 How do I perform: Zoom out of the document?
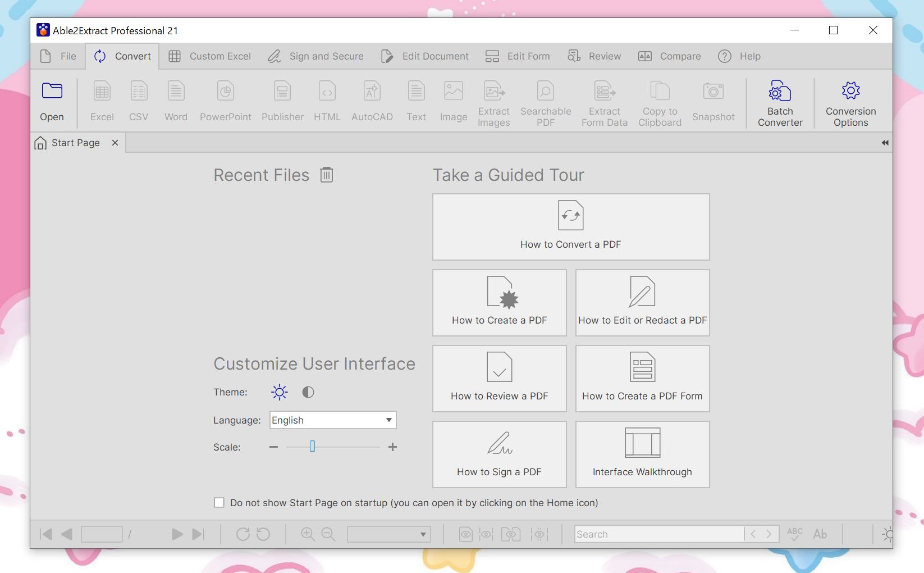pyautogui.click(x=328, y=534)
